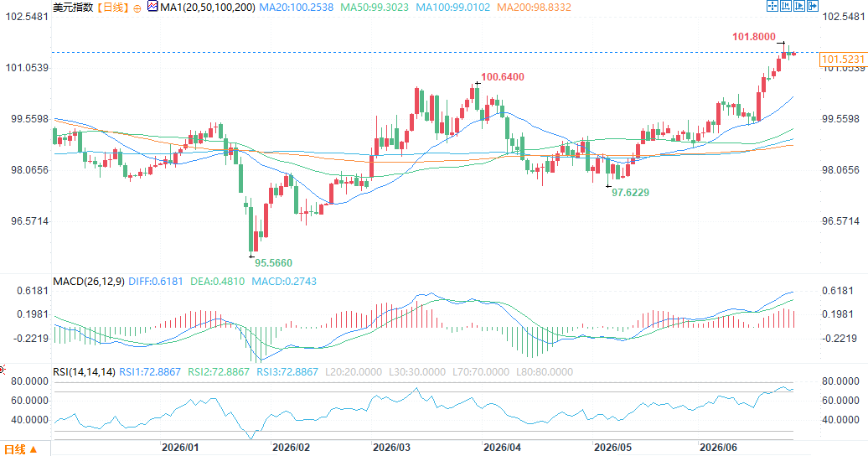Click the crosshair cursor icon at top right
The width and height of the screenshot is (868, 456).
[772, 6]
